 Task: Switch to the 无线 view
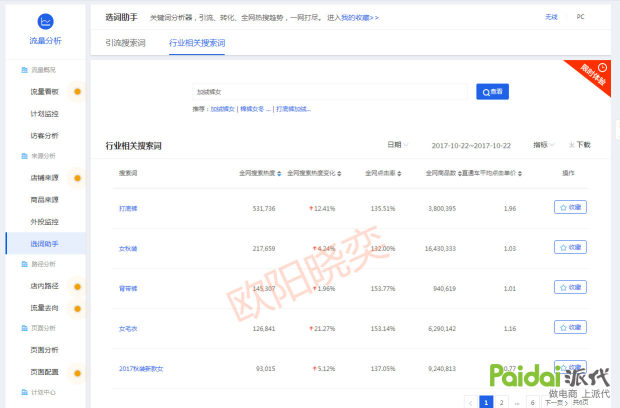pos(551,17)
